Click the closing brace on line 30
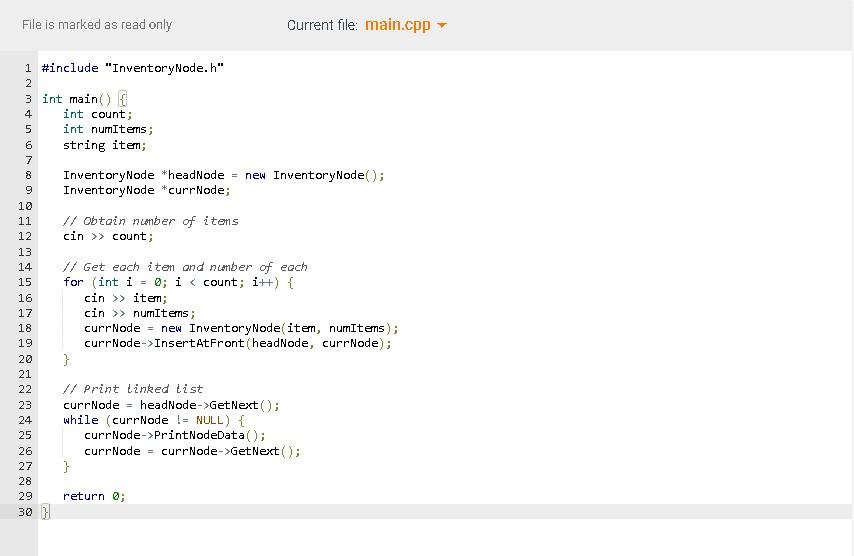 45,512
